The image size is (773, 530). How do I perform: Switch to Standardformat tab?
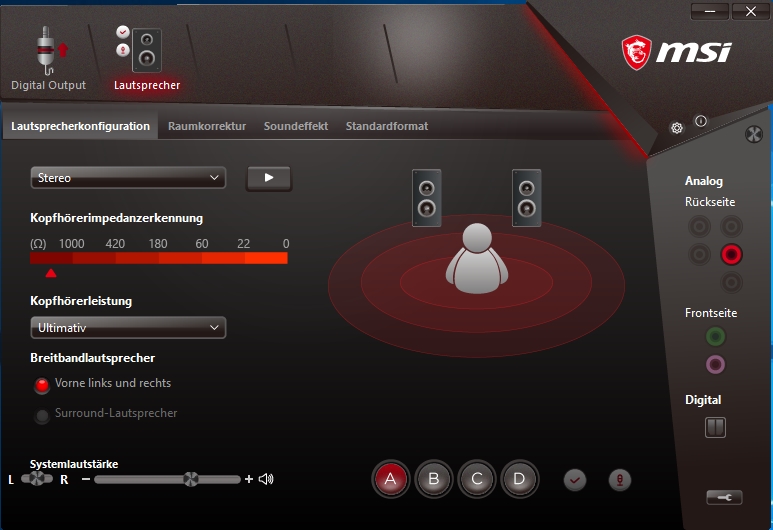click(x=387, y=126)
